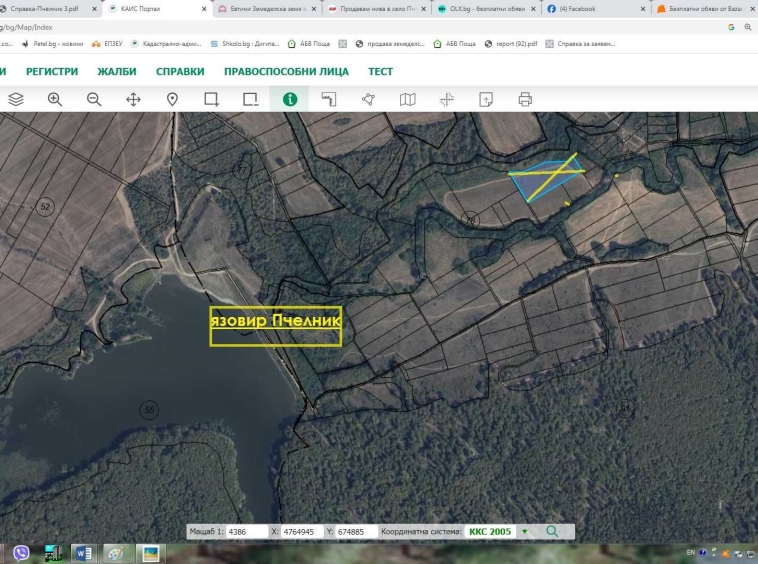
Task: Select the pan map arrows tool
Action: click(x=133, y=99)
